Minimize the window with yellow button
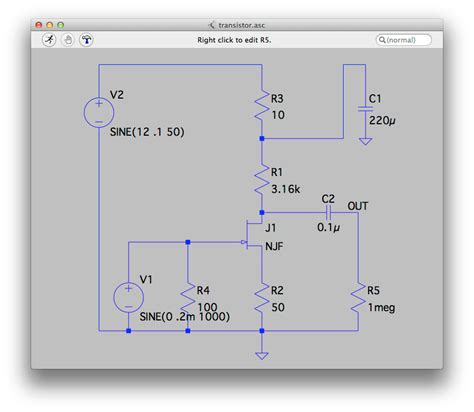 pos(50,25)
